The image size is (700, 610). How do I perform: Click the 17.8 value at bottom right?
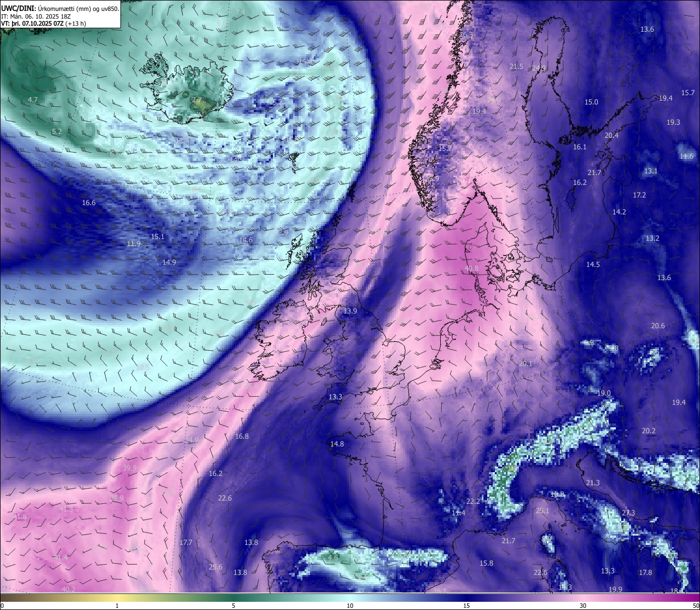pyautogui.click(x=645, y=573)
